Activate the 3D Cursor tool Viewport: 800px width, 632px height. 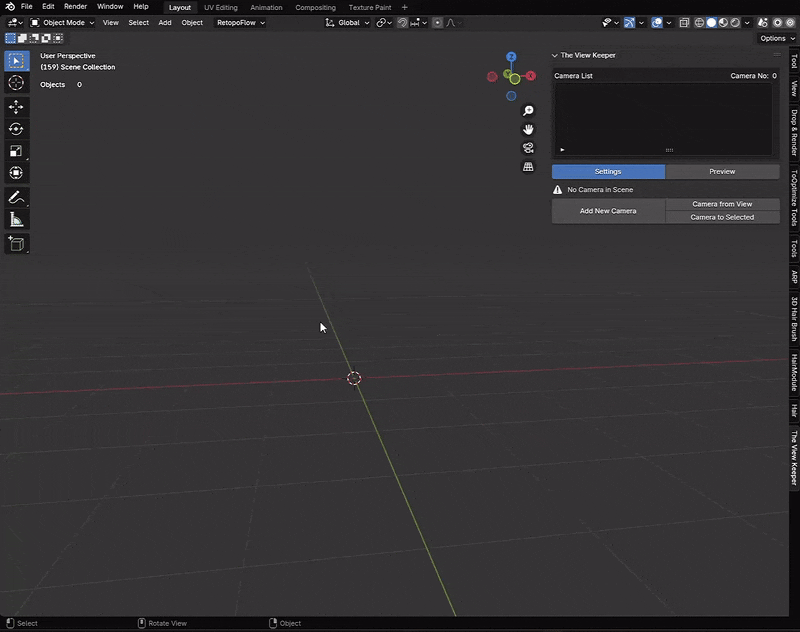pos(16,83)
